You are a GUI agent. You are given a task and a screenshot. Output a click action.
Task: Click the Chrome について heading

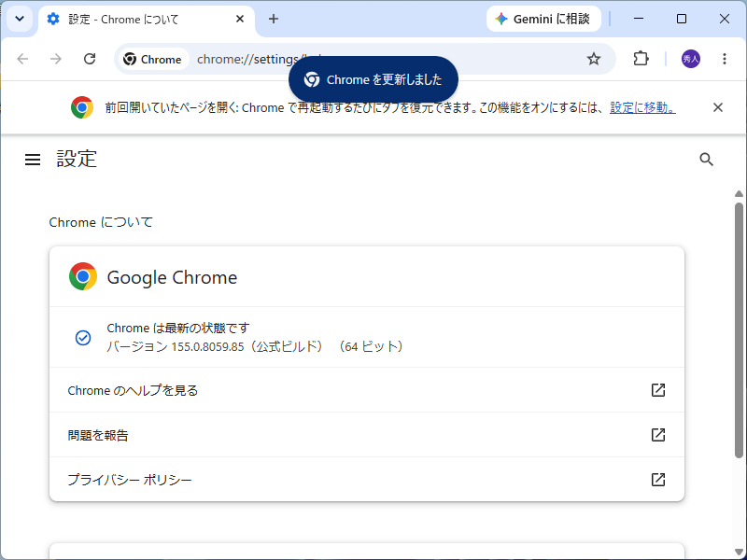(101, 222)
